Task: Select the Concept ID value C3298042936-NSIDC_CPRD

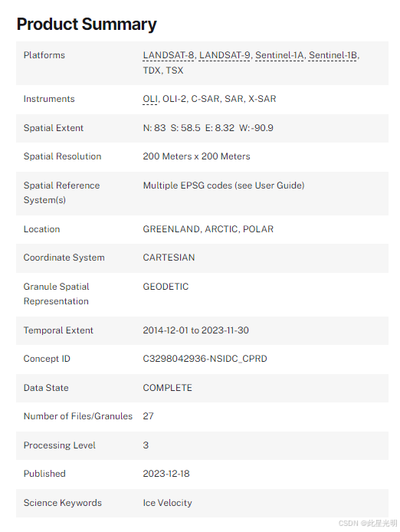Action: click(x=205, y=359)
